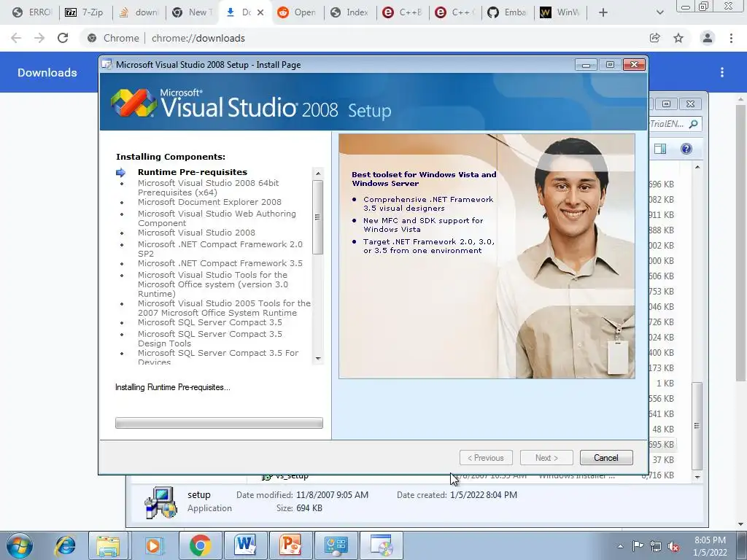Image resolution: width=747 pixels, height=560 pixels.
Task: Cancel the Visual Studio 2008 setup
Action: 606,458
